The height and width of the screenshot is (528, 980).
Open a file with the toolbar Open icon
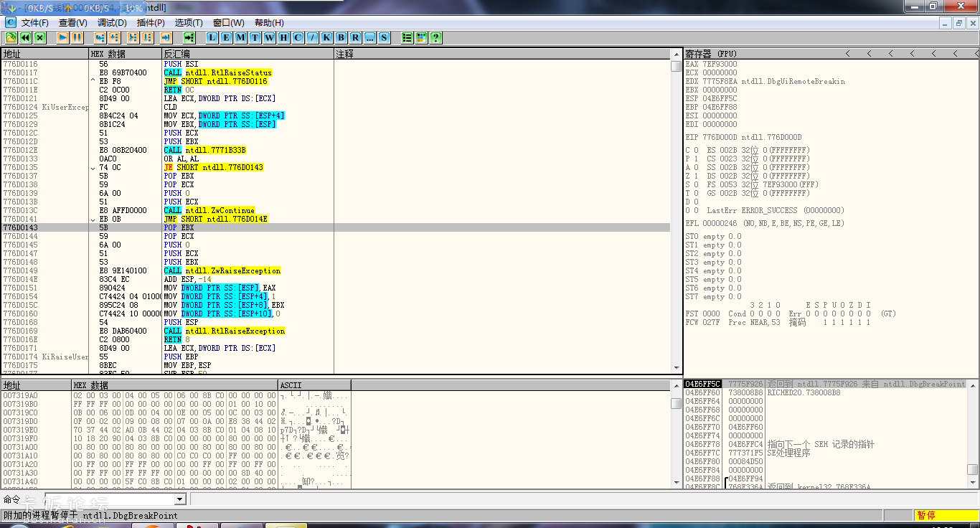coord(11,37)
